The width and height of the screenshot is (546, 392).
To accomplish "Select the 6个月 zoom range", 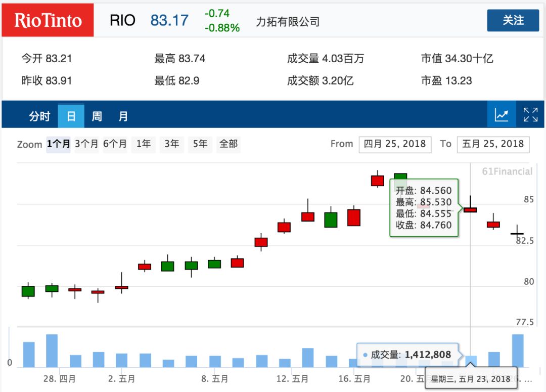I will click(115, 144).
